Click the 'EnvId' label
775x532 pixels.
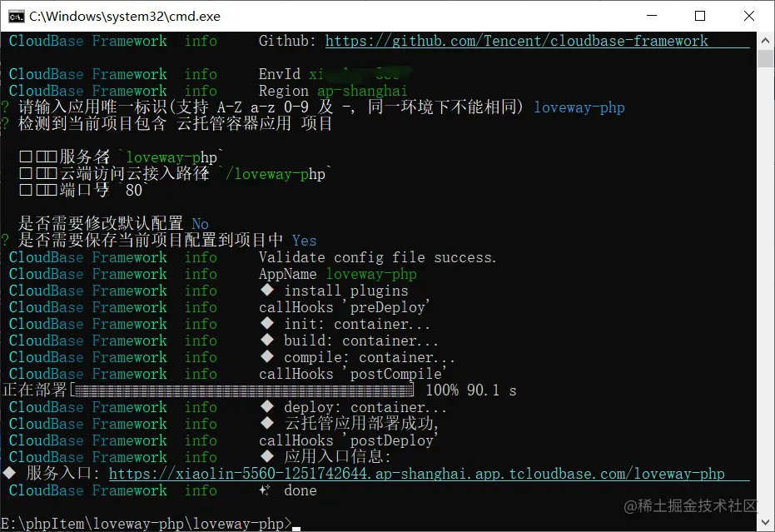279,74
